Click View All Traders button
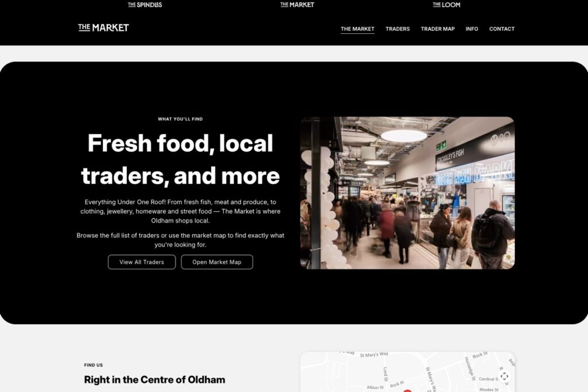Screen dimensions: 588x392 click(x=142, y=262)
